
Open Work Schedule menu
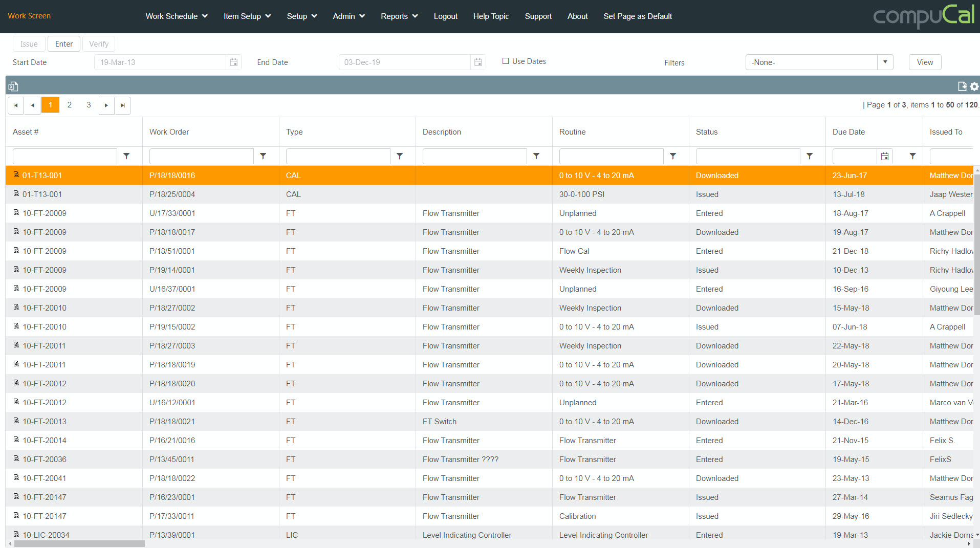177,16
